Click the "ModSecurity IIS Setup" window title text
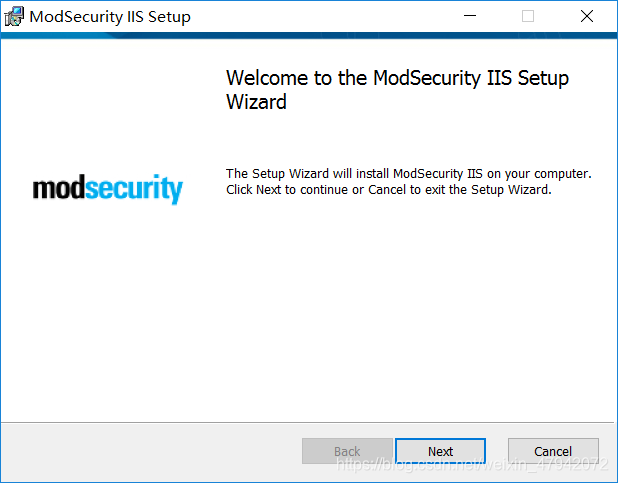The image size is (618, 483). pos(110,16)
